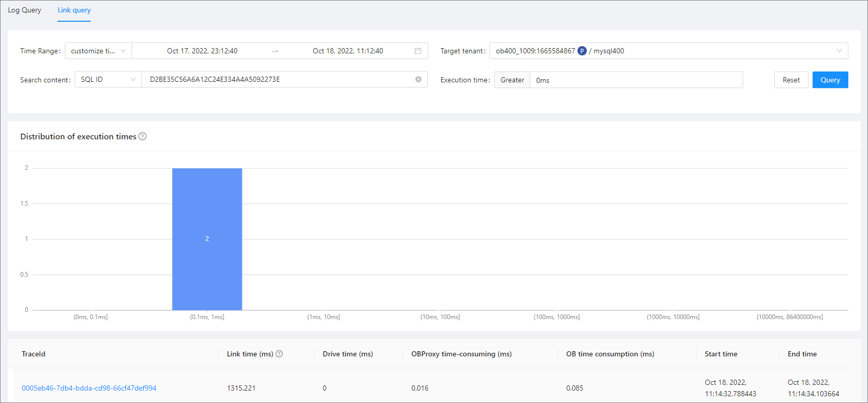The width and height of the screenshot is (868, 403).
Task: Select the Link query tab
Action: click(x=74, y=10)
